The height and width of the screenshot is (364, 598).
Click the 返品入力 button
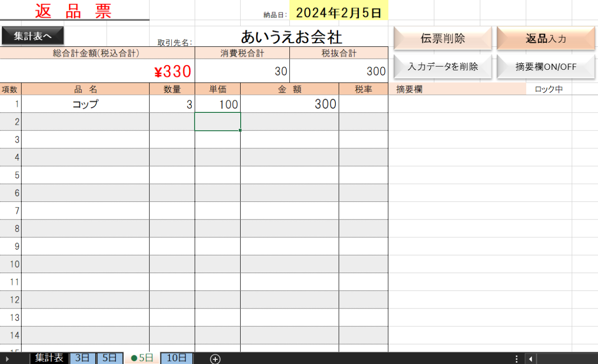pyautogui.click(x=546, y=39)
